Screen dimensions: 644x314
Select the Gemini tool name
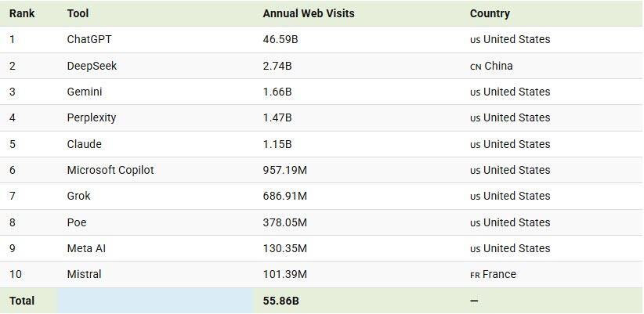pyautogui.click(x=85, y=92)
